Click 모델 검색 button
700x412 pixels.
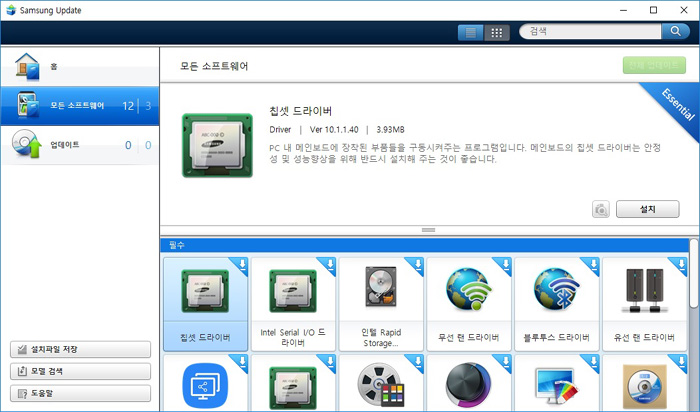point(80,371)
